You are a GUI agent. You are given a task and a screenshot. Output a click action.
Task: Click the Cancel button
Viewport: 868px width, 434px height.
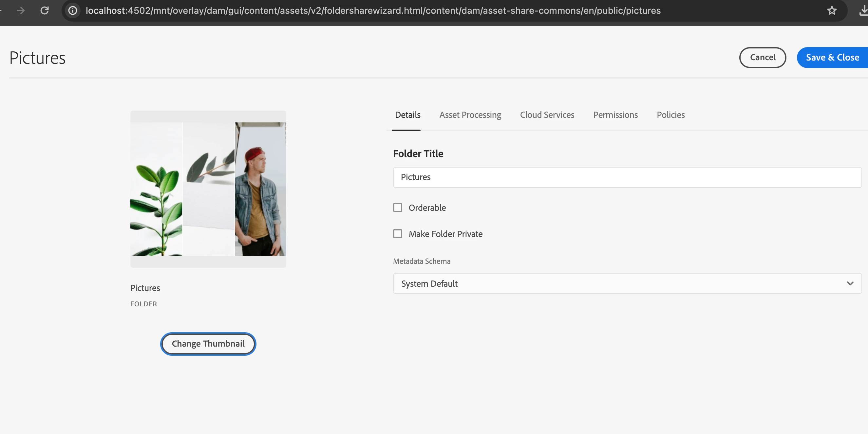pos(763,58)
